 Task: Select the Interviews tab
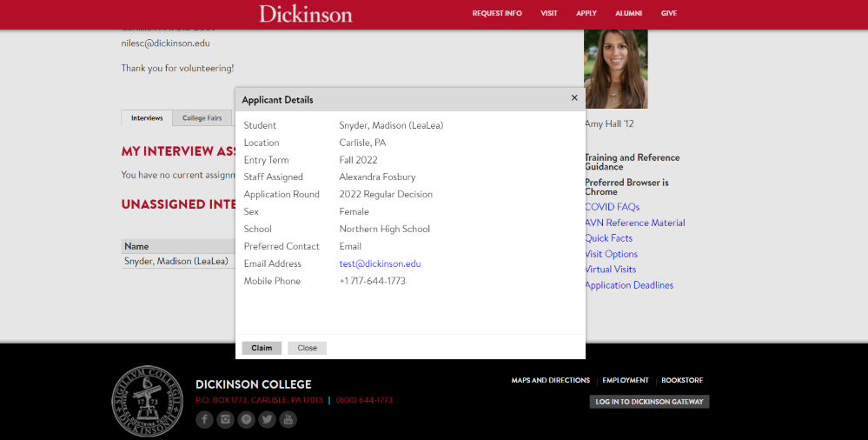coord(147,118)
